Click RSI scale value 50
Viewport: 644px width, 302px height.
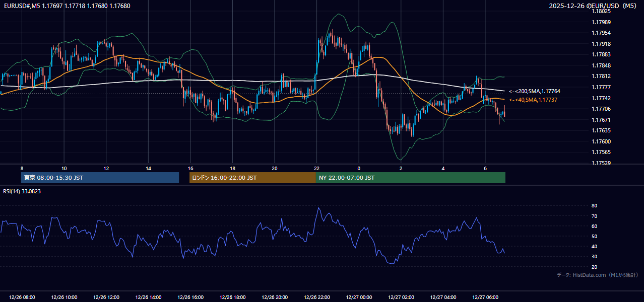(594, 236)
